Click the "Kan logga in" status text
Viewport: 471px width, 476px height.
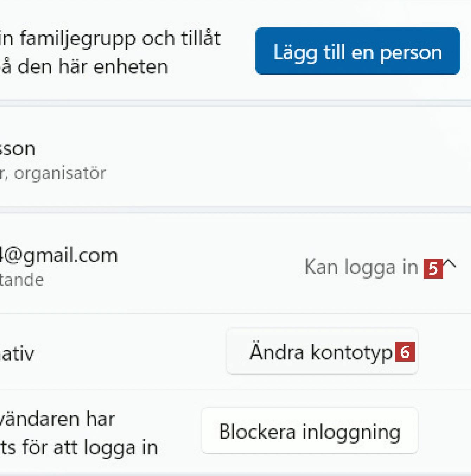[361, 267]
